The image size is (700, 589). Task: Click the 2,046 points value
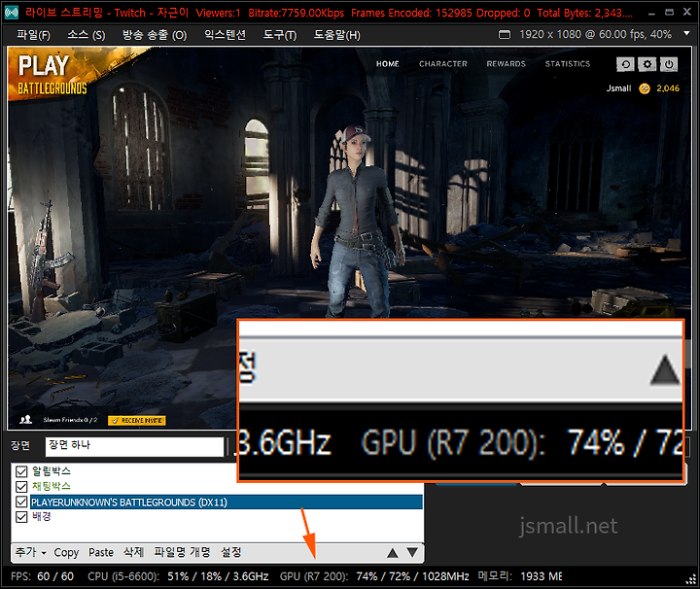pyautogui.click(x=668, y=88)
